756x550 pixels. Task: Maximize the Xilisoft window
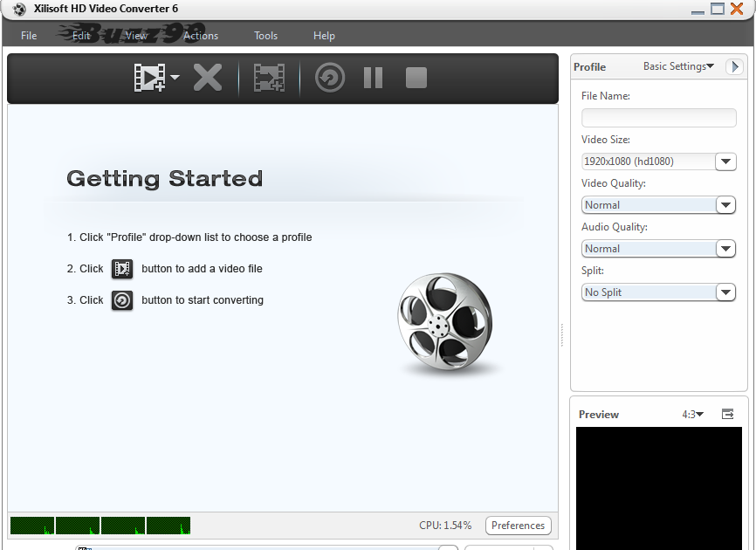click(x=718, y=9)
